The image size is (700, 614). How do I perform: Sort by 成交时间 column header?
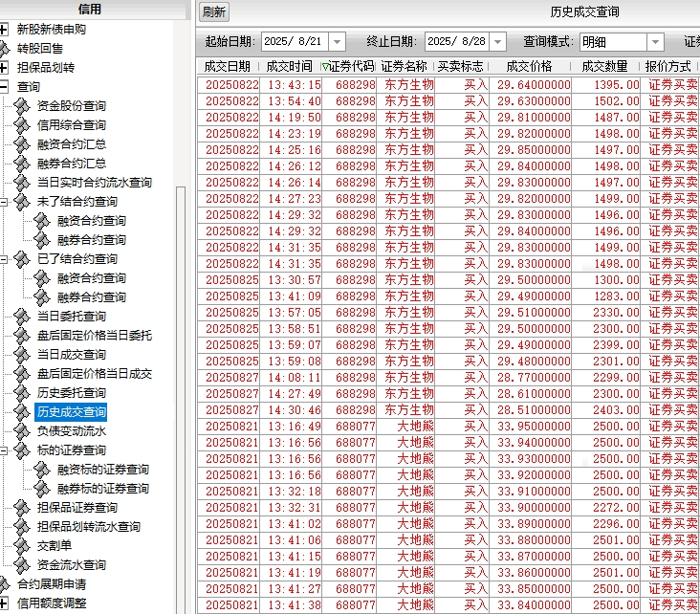click(290, 67)
